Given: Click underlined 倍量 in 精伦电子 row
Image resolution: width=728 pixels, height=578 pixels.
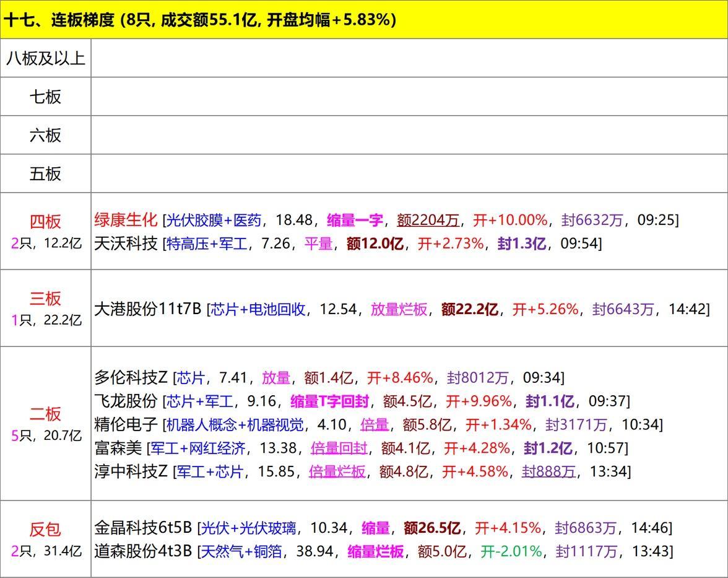Looking at the screenshot, I should 375,425.
